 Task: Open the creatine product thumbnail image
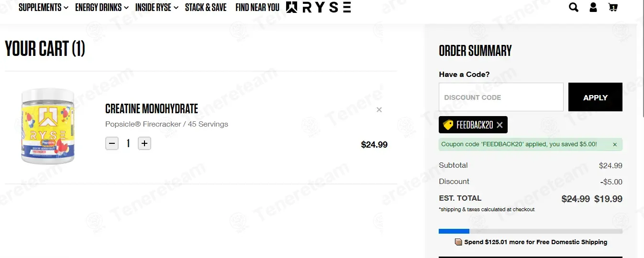coord(47,126)
